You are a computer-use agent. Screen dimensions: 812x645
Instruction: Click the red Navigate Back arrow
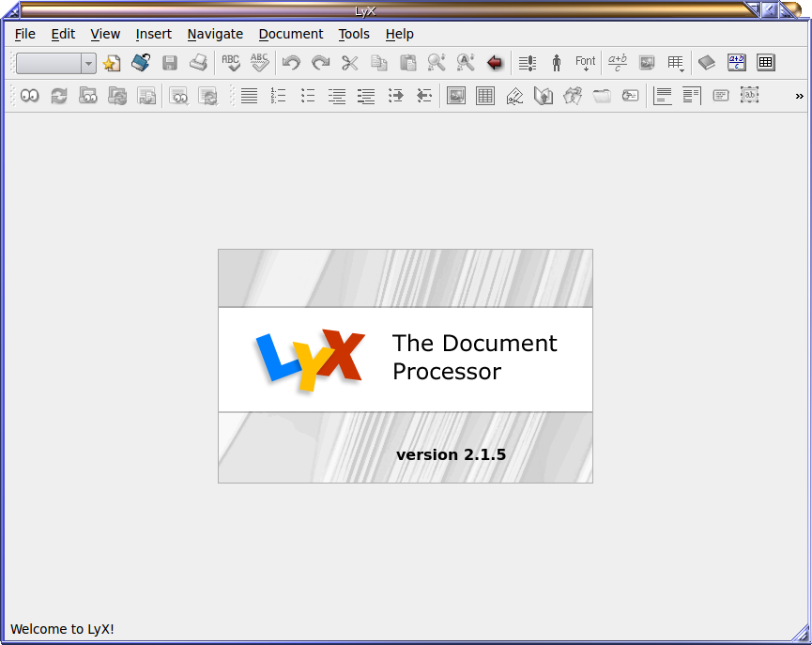495,63
